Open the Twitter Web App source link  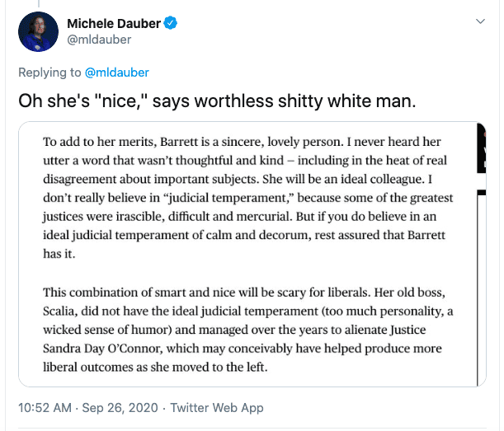[218, 408]
